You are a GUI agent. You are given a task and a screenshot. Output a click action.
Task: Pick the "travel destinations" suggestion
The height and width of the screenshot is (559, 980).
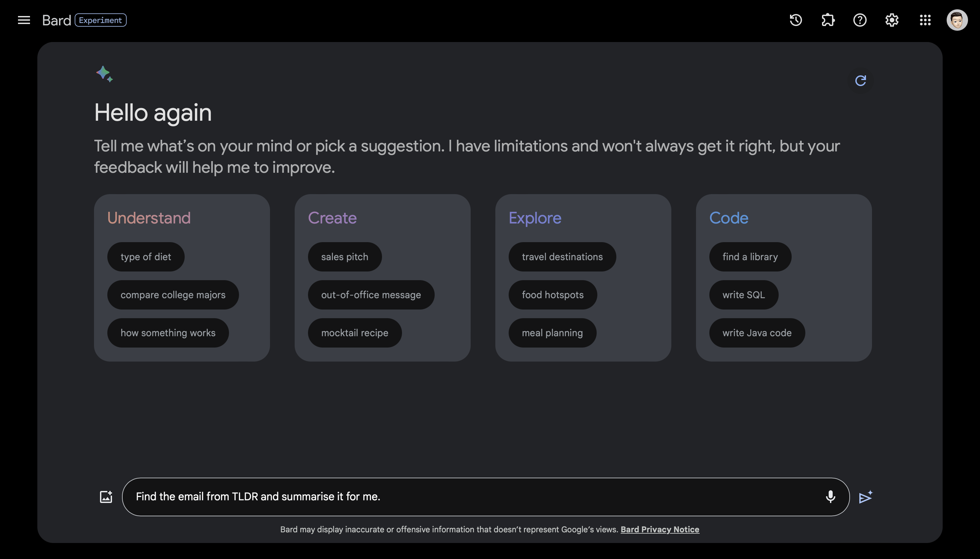click(562, 257)
